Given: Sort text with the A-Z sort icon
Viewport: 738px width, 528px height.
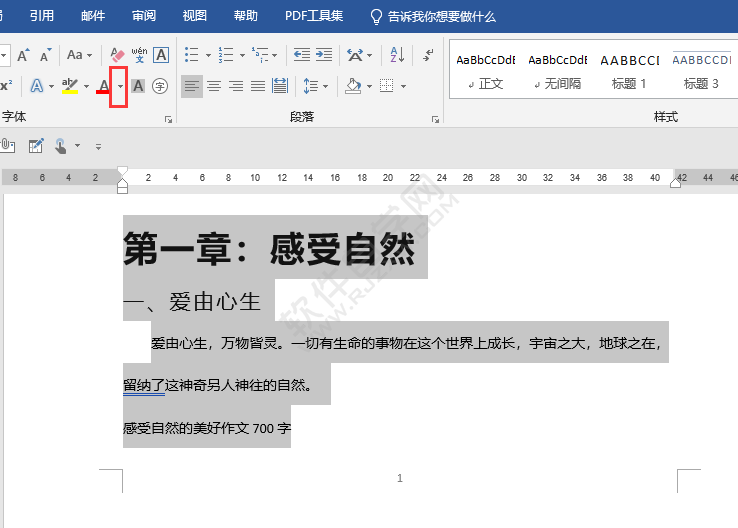Looking at the screenshot, I should click(397, 55).
